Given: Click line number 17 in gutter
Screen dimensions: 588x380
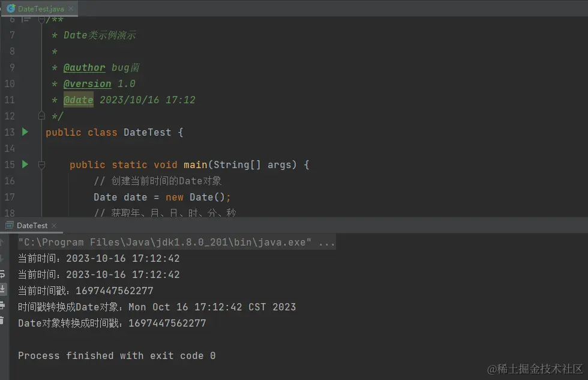Looking at the screenshot, I should tap(10, 197).
